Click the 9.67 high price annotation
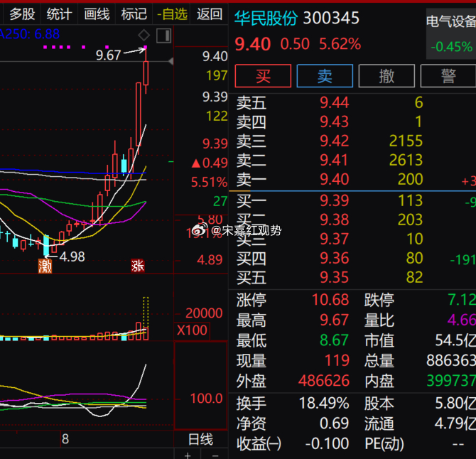This screenshot has height=459, width=476. [x=109, y=55]
